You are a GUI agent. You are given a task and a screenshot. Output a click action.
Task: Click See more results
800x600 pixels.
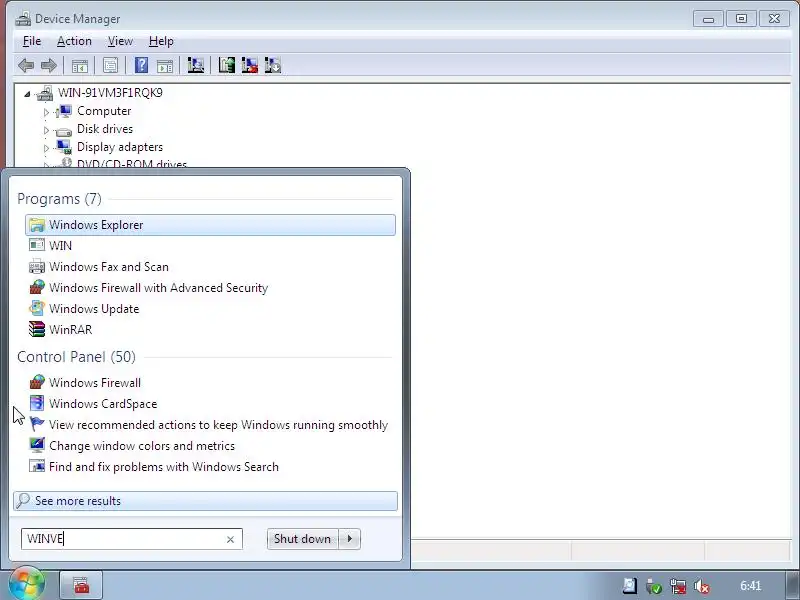click(205, 501)
